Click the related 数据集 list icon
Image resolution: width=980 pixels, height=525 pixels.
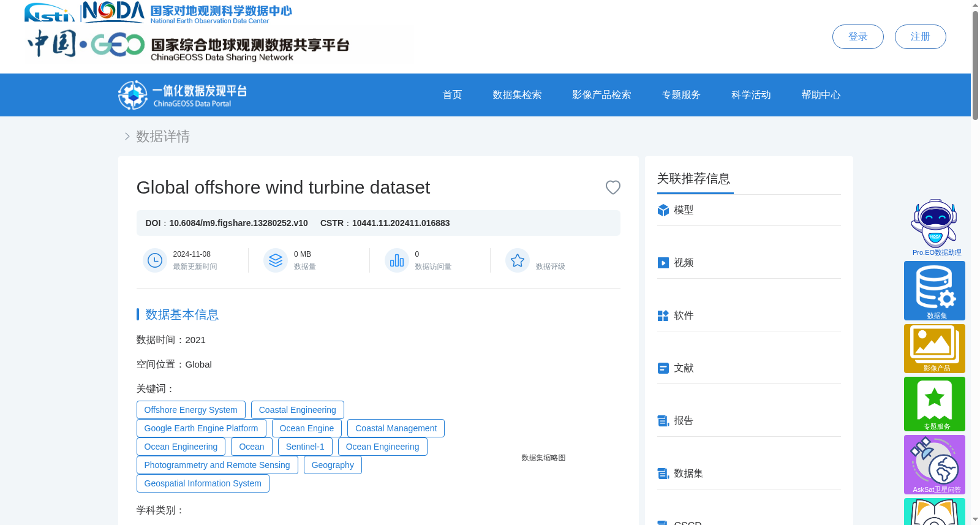coord(663,474)
